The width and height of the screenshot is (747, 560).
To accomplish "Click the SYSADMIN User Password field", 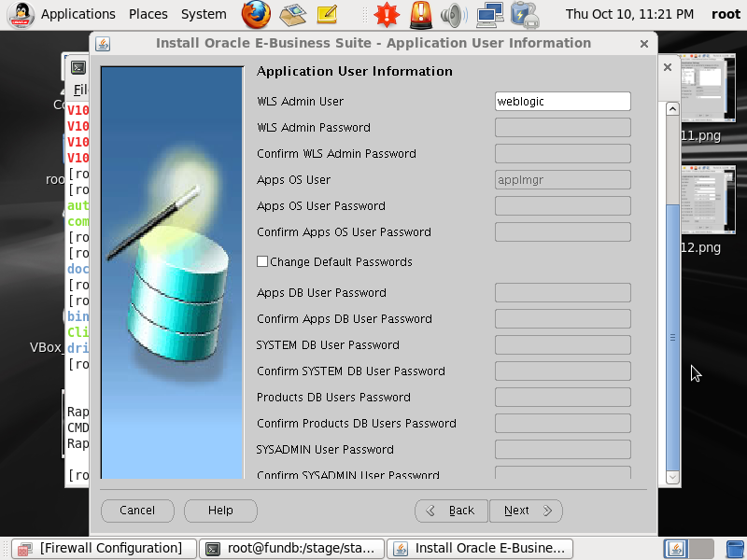I will tap(563, 450).
